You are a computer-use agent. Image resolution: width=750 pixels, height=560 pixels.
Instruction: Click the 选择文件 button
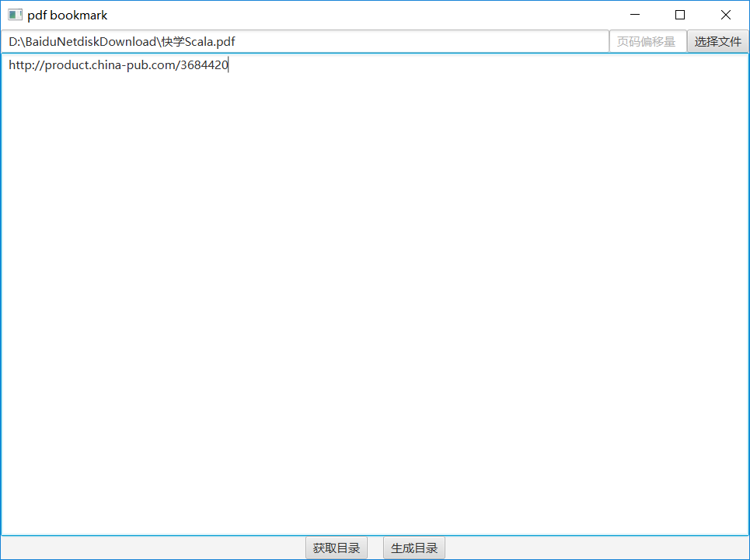point(717,42)
